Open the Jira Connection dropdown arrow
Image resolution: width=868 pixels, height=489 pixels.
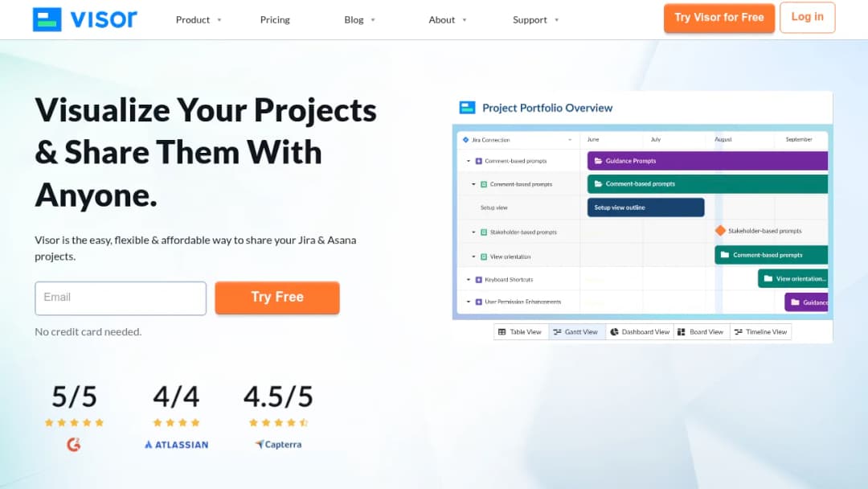pos(570,140)
